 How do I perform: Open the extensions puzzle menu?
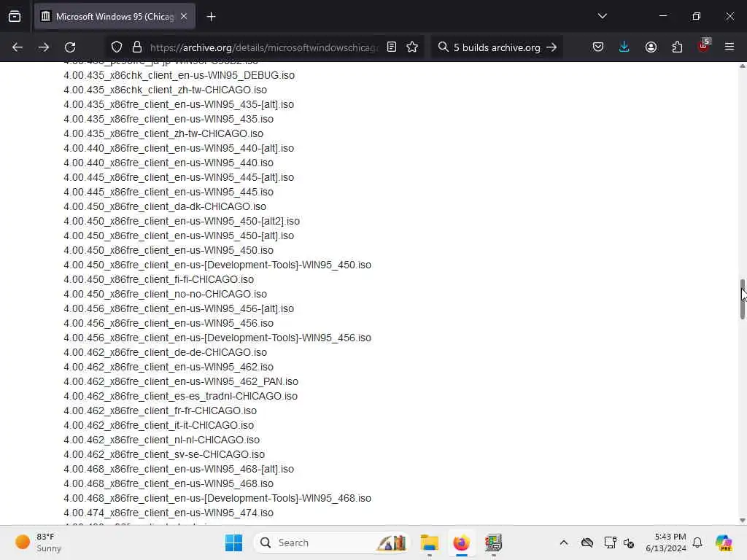point(677,47)
